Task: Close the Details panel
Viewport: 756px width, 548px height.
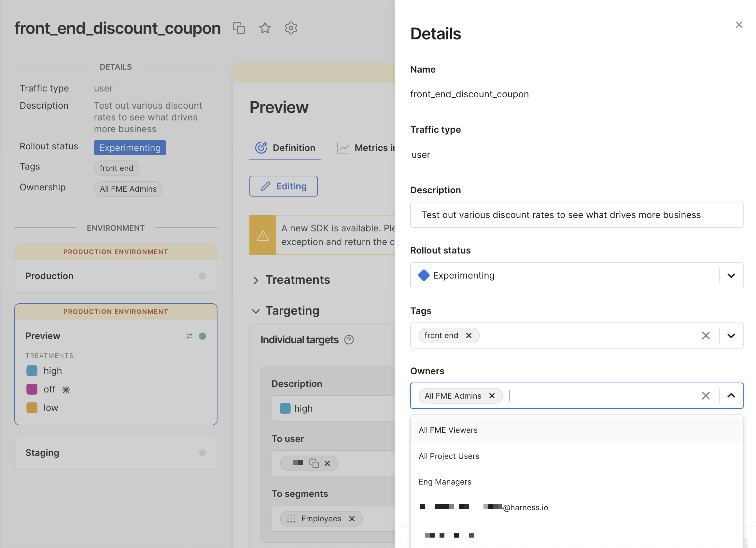Action: pos(739,25)
